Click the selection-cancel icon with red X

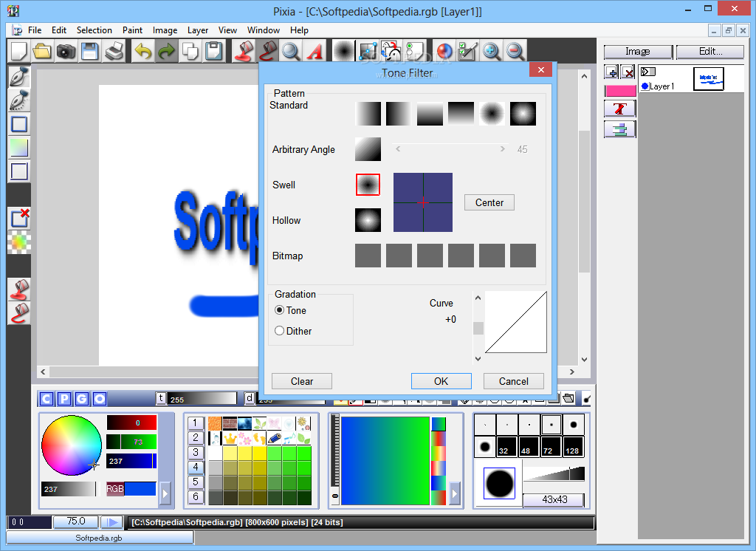point(19,218)
